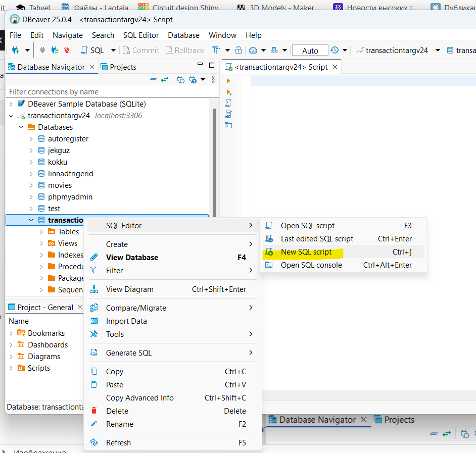This screenshot has width=476, height=453.
Task: Click the Reconnect icon in the toolbar
Action: click(x=55, y=50)
